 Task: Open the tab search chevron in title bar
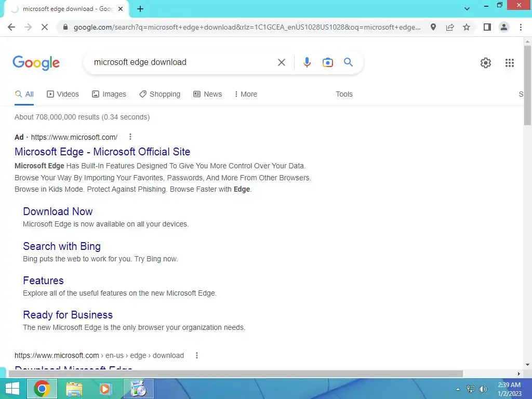coord(467,9)
